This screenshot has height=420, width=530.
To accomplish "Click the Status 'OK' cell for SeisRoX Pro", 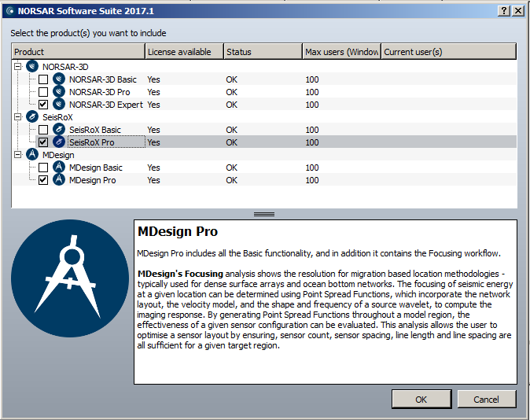I will [231, 142].
